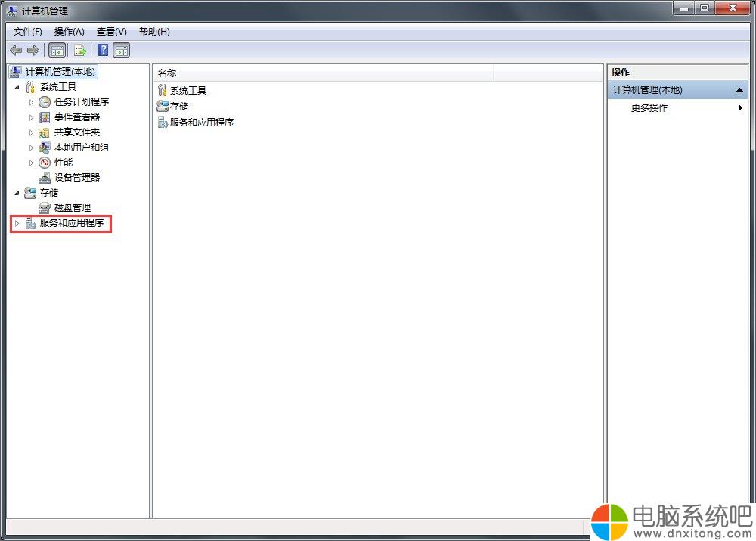Open the 查看(V) menu
The height and width of the screenshot is (541, 756).
point(111,32)
